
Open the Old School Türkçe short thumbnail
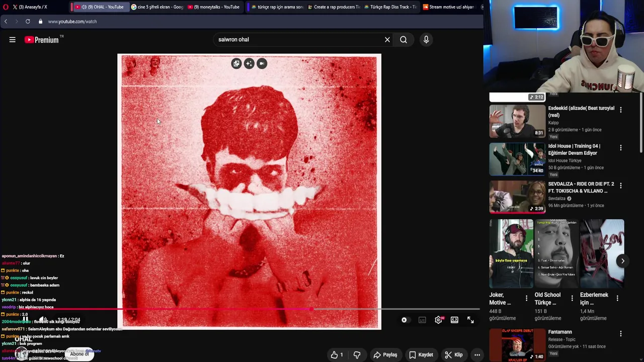(x=556, y=253)
